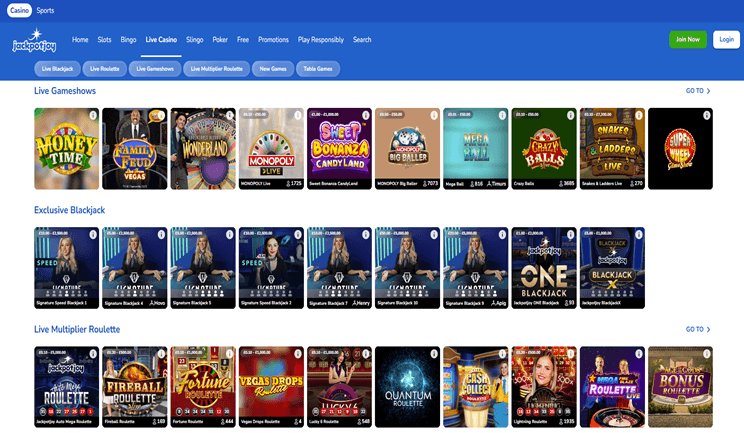Show info for Signature Blackjack 9
This screenshot has width=744, height=433.
coord(502,234)
